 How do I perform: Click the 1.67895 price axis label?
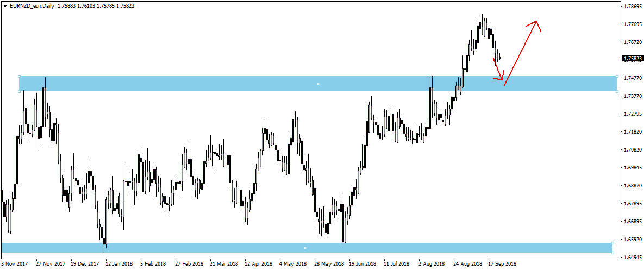click(633, 204)
